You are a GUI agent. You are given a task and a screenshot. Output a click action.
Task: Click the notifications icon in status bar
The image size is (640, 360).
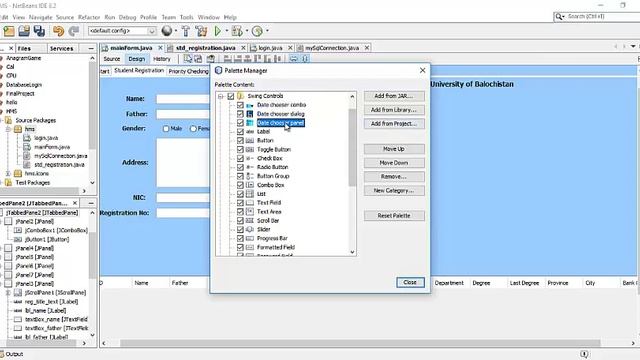coord(584,354)
